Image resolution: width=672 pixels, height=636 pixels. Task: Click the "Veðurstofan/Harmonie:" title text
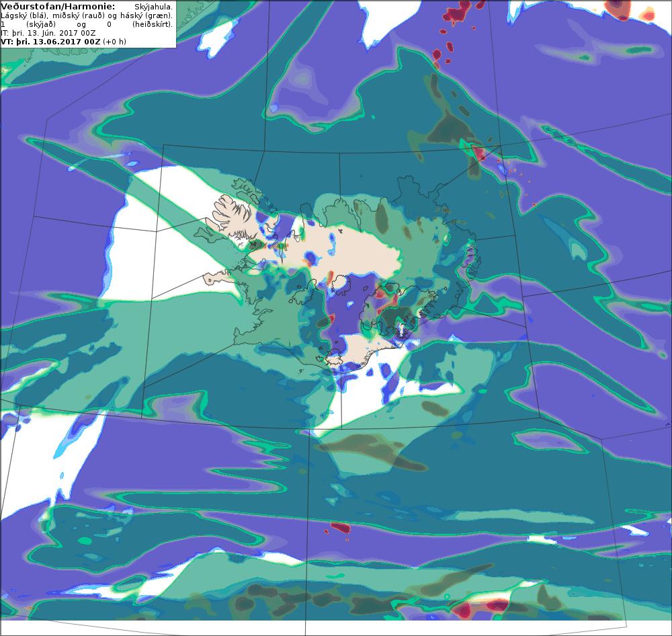(x=58, y=7)
